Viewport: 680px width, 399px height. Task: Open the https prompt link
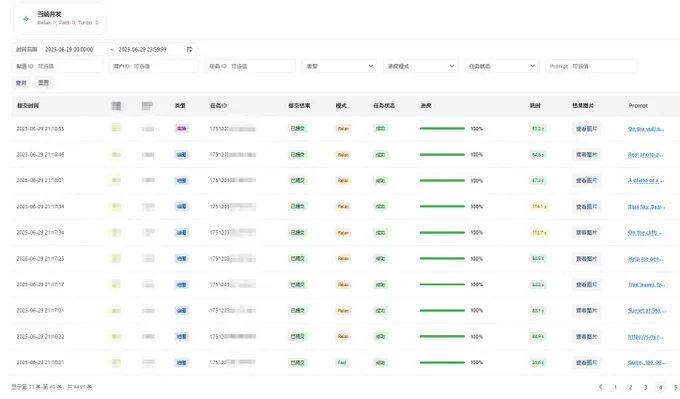[646, 337]
